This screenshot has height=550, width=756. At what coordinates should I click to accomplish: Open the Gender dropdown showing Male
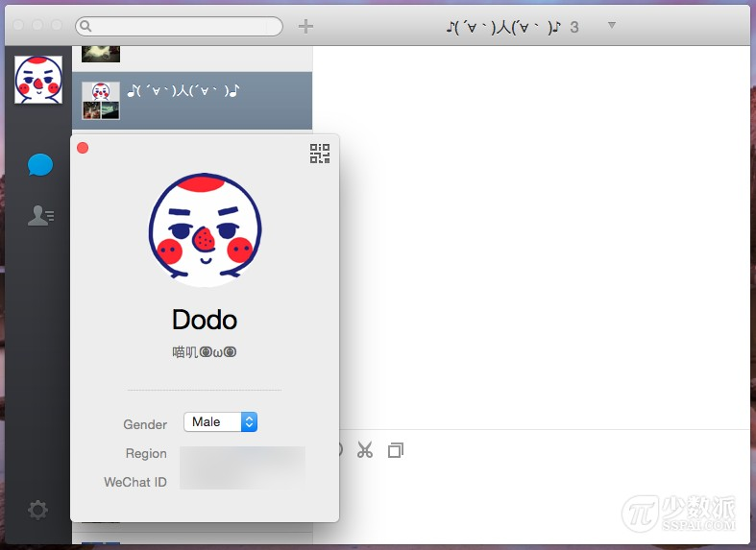pos(220,422)
